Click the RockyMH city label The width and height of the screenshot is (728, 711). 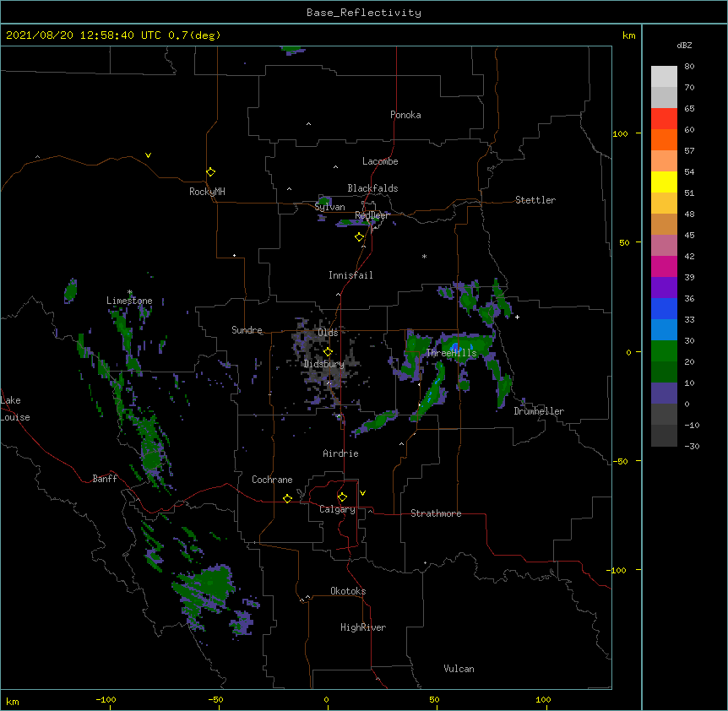coord(207,192)
